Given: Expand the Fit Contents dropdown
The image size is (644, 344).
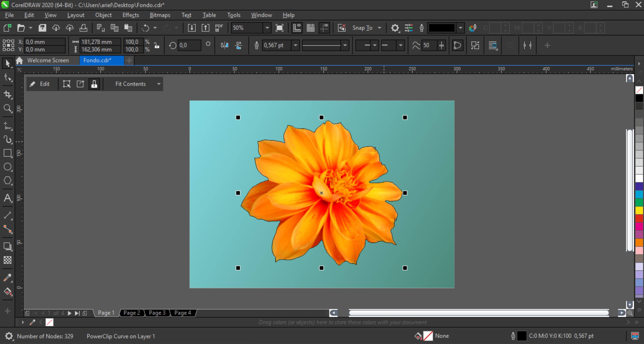Looking at the screenshot, I should click(x=159, y=84).
